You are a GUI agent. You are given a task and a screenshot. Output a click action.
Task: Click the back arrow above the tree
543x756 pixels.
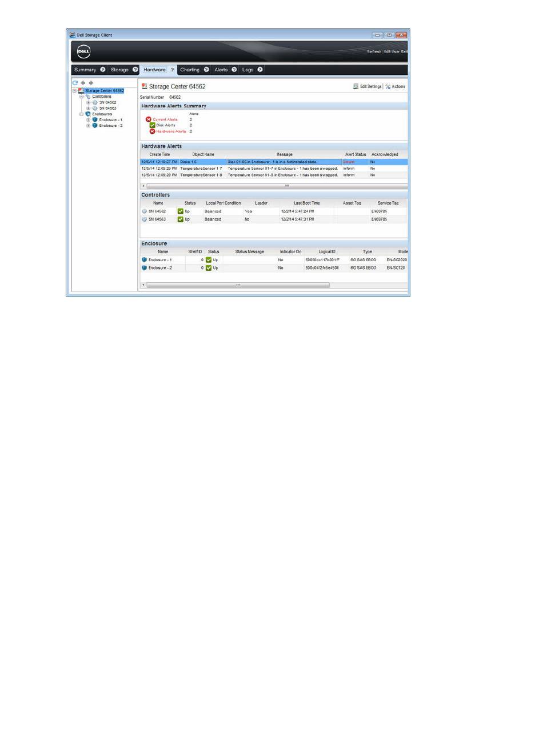click(x=83, y=83)
